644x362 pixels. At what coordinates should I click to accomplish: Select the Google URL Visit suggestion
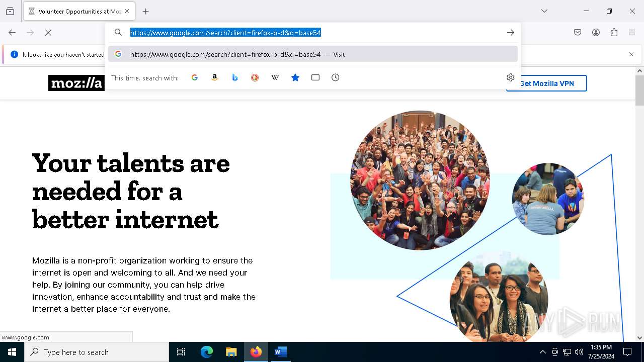coord(313,54)
